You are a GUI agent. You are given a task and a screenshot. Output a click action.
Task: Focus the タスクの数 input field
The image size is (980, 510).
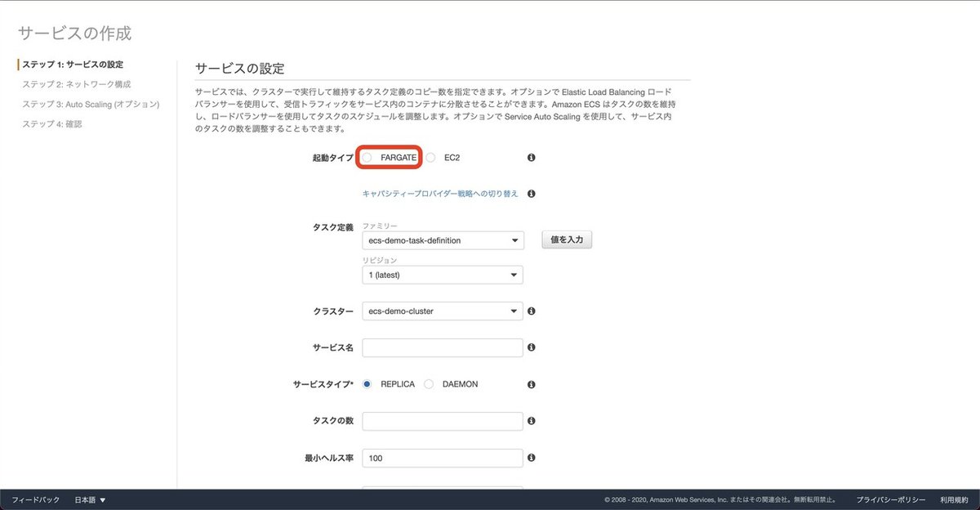pyautogui.click(x=443, y=421)
